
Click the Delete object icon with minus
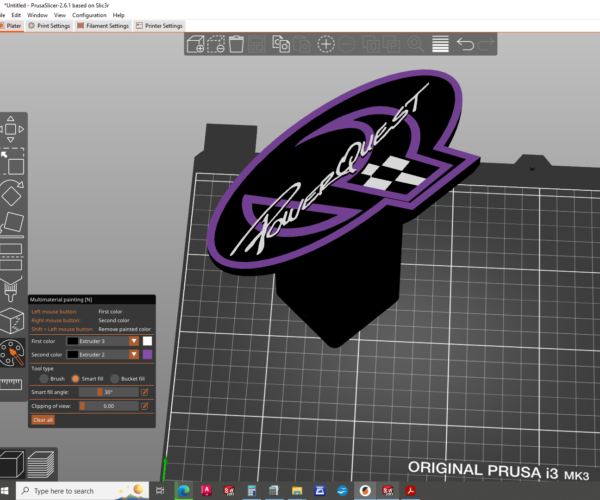pyautogui.click(x=216, y=44)
